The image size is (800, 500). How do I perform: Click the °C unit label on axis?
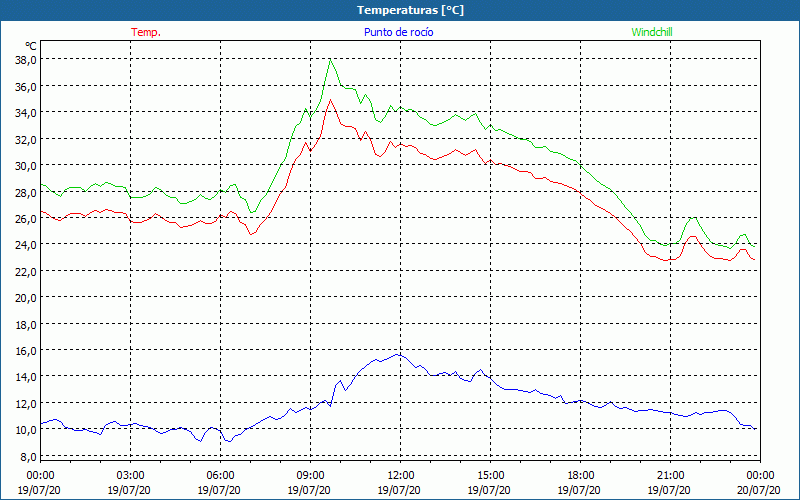click(31, 46)
